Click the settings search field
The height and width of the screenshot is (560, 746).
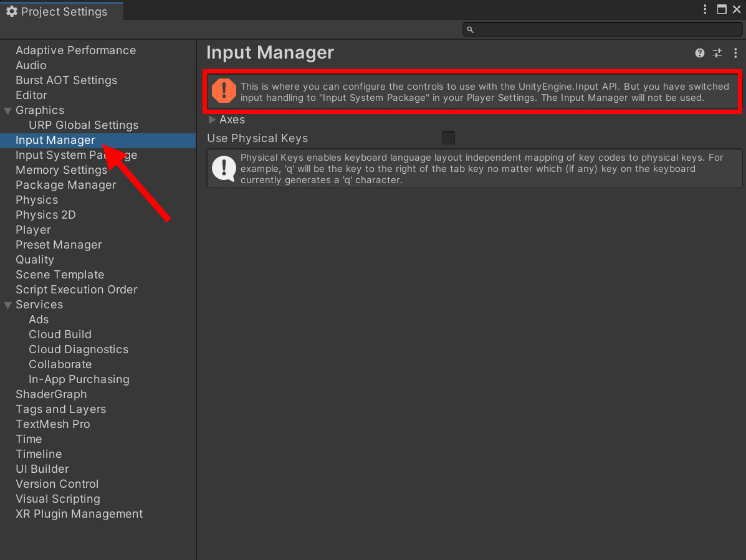point(602,29)
